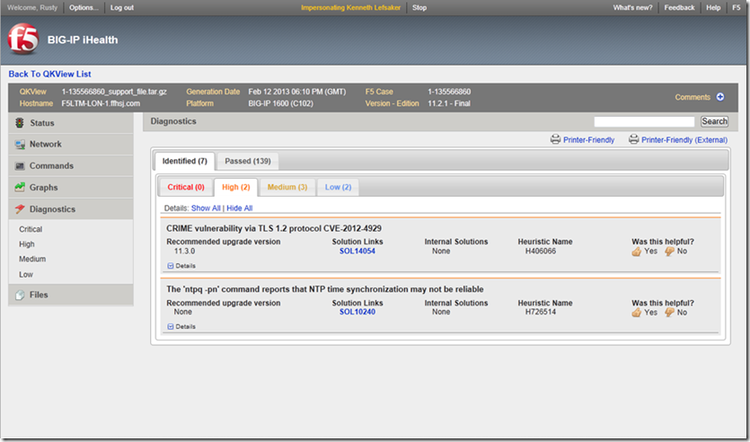Click the Graphs chart icon
Screen dimensions: 750x442
tap(20, 187)
